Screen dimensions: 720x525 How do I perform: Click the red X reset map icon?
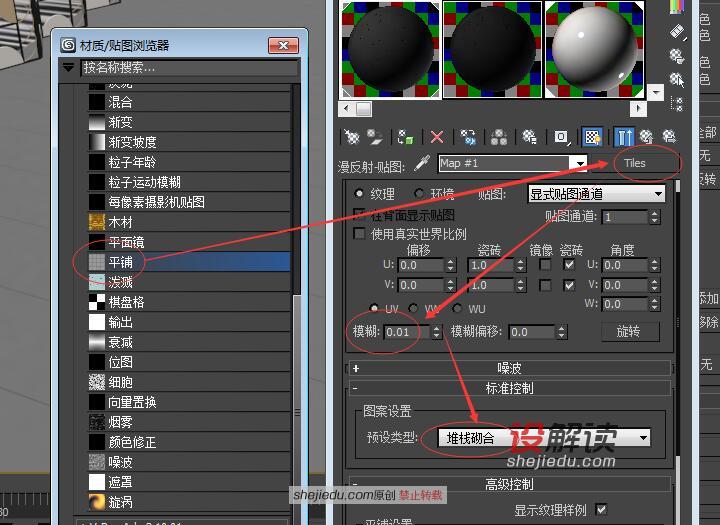pos(437,137)
